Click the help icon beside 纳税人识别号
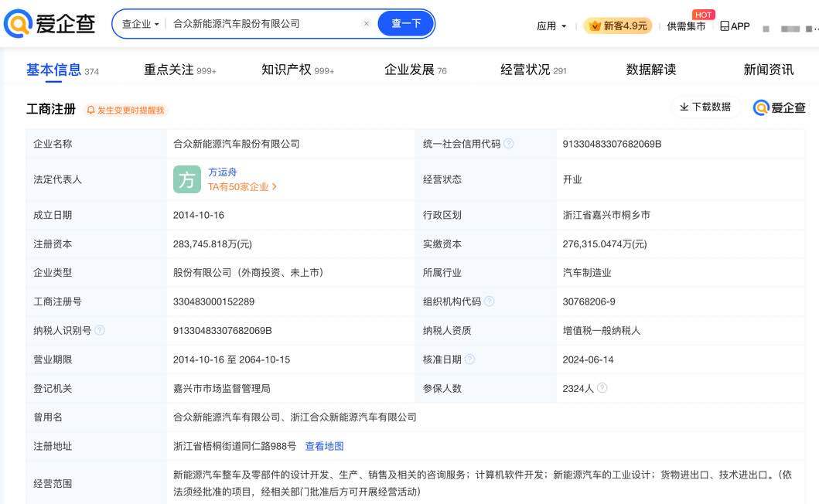This screenshot has height=504, width=819. tap(99, 331)
